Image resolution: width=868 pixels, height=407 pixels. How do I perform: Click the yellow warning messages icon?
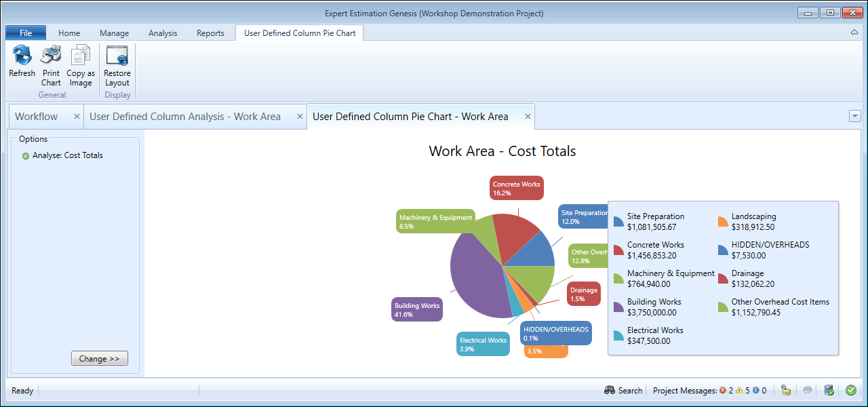tap(740, 390)
